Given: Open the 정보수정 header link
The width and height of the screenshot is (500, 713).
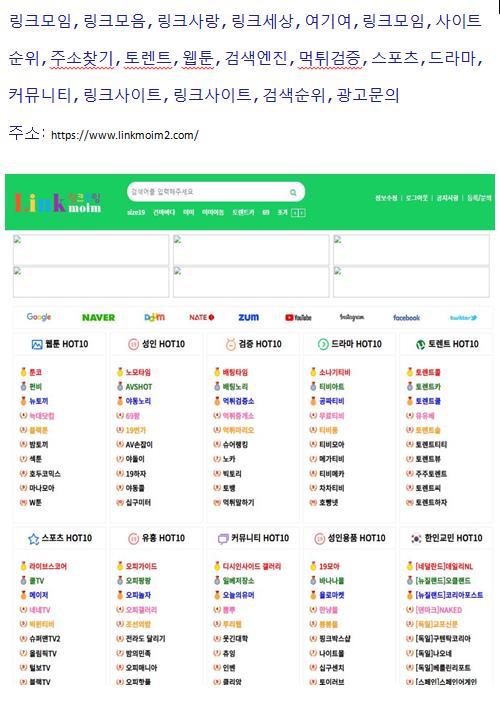Looking at the screenshot, I should click(x=386, y=198).
